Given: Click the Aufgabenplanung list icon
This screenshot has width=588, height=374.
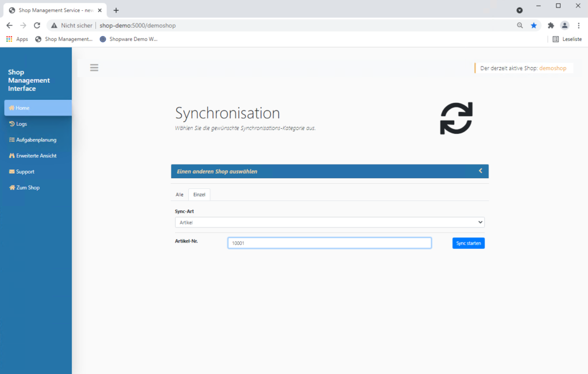Looking at the screenshot, I should [x=11, y=140].
